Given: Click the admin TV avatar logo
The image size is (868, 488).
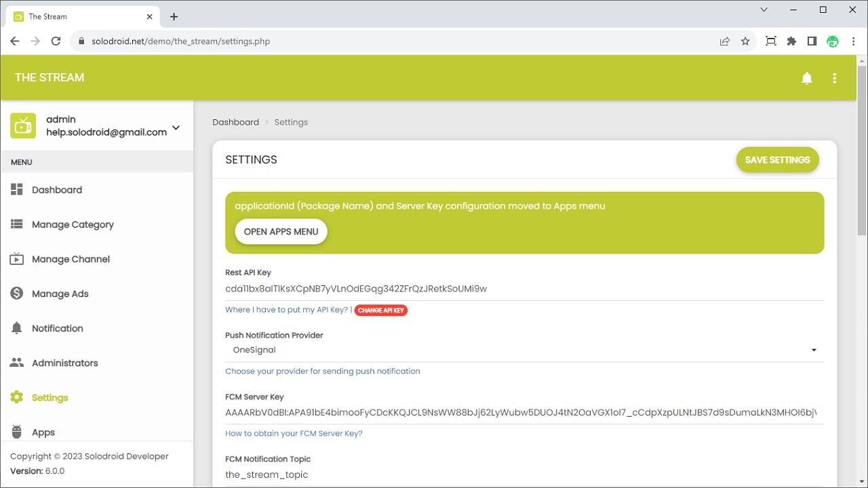Looking at the screenshot, I should point(23,125).
